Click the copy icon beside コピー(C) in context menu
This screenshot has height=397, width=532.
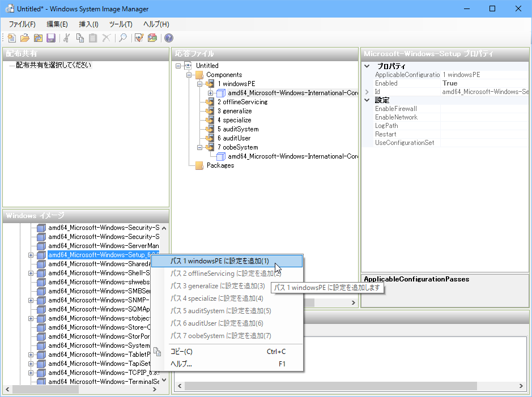tap(157, 352)
